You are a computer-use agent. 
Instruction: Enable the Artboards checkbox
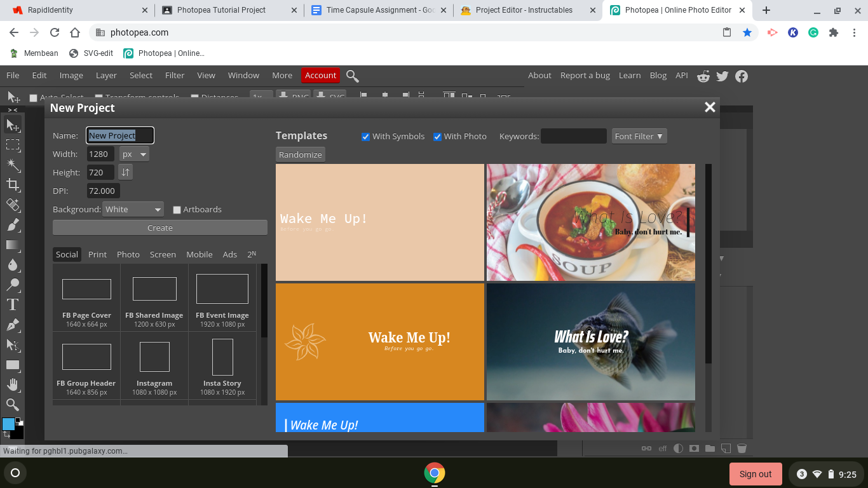point(176,209)
